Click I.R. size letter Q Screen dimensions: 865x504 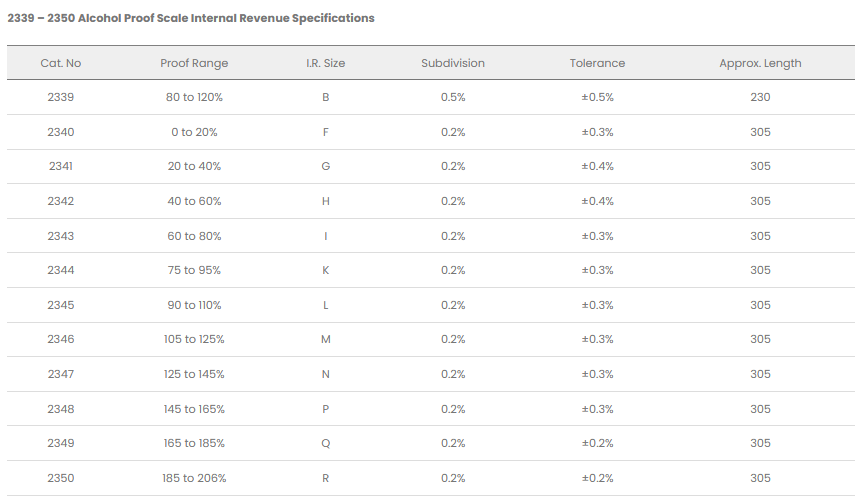(x=325, y=443)
